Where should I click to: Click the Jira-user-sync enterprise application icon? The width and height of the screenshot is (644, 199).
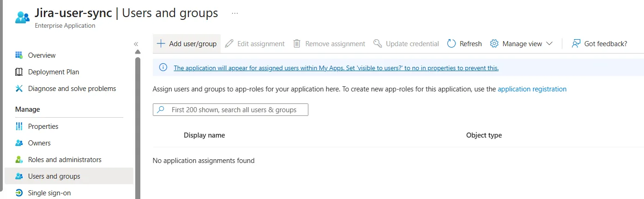pyautogui.click(x=22, y=18)
